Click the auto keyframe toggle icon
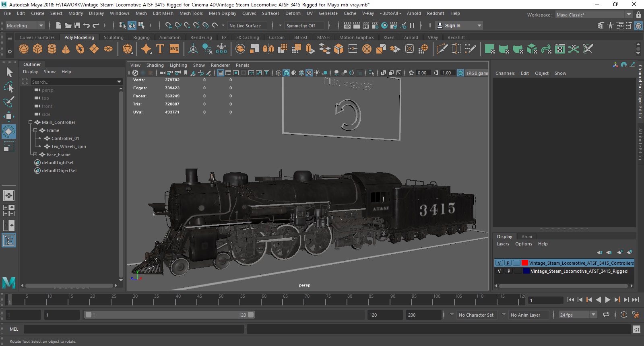Screen dimensions: 644x346 click(x=623, y=315)
